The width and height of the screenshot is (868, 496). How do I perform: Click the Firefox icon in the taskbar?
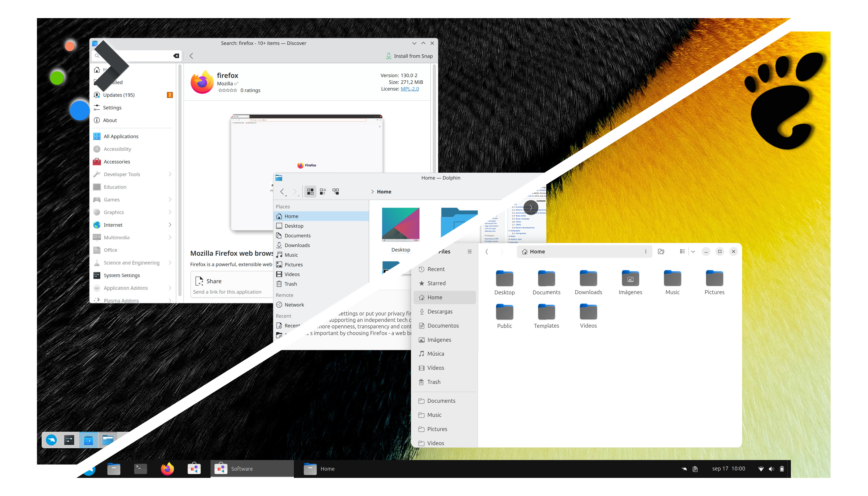coord(167,469)
